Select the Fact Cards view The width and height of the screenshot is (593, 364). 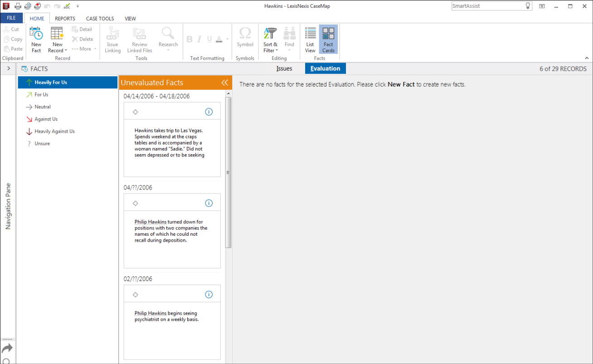point(328,40)
